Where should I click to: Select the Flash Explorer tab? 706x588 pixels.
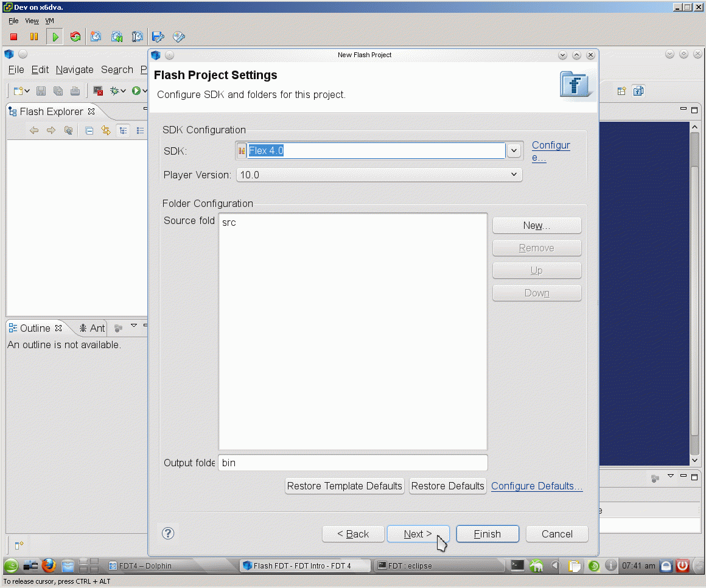51,111
